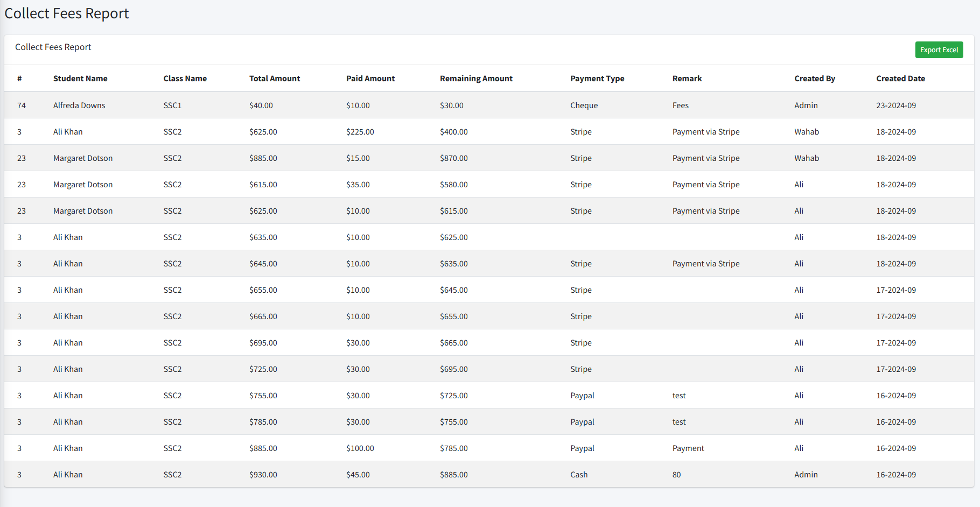Screen dimensions: 980x507
Task: Click the 23-2024-09 created date cell
Action: 895,105
